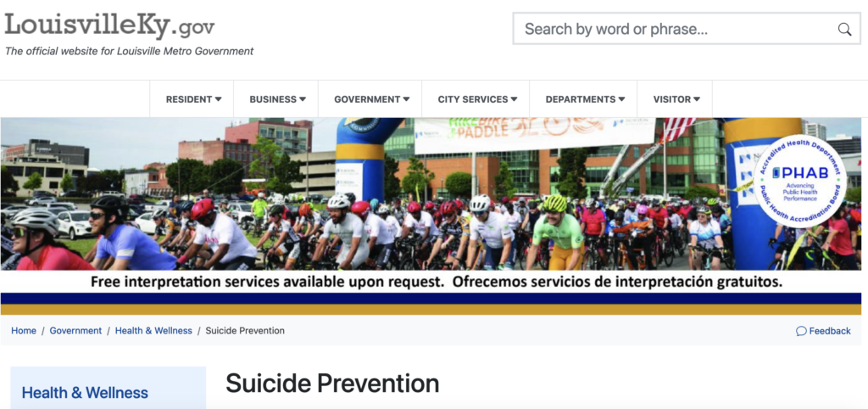Expand the Business dropdown arrow

303,99
